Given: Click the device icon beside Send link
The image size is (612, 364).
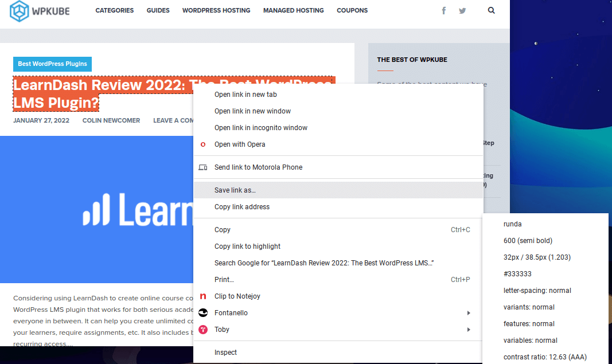Looking at the screenshot, I should point(203,167).
